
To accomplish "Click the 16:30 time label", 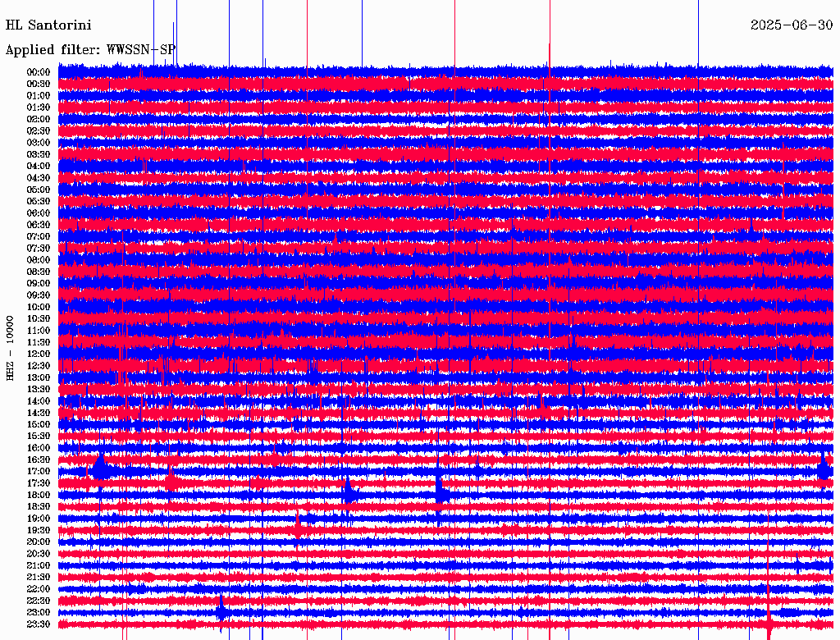I will (39, 460).
